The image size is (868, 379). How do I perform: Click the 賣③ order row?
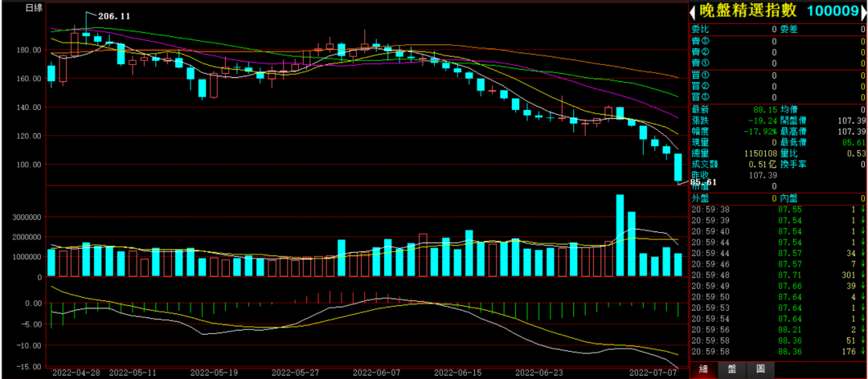tap(778, 42)
